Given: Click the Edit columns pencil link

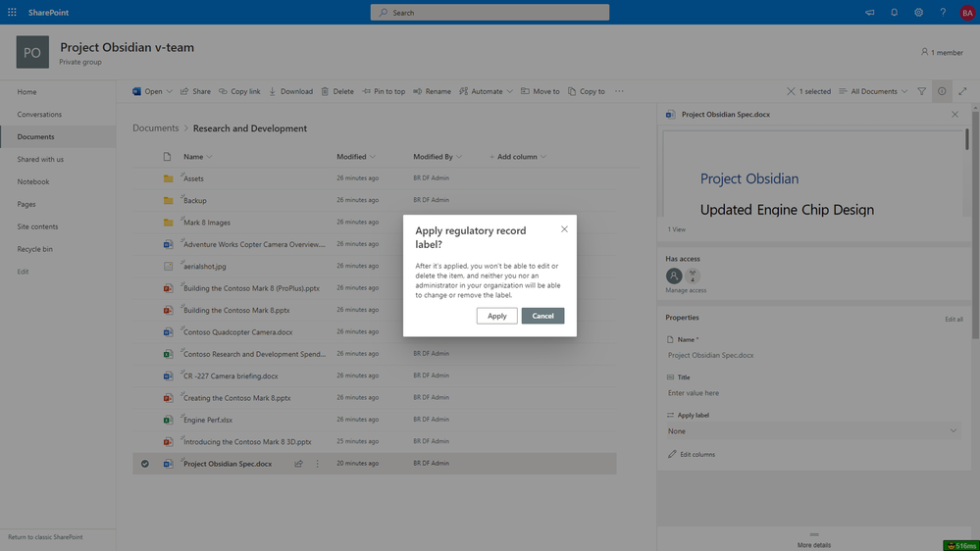Looking at the screenshot, I should 692,454.
